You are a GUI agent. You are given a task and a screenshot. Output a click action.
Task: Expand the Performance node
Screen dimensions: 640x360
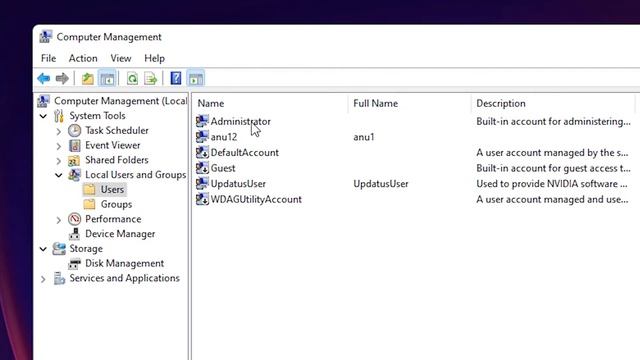pos(58,220)
